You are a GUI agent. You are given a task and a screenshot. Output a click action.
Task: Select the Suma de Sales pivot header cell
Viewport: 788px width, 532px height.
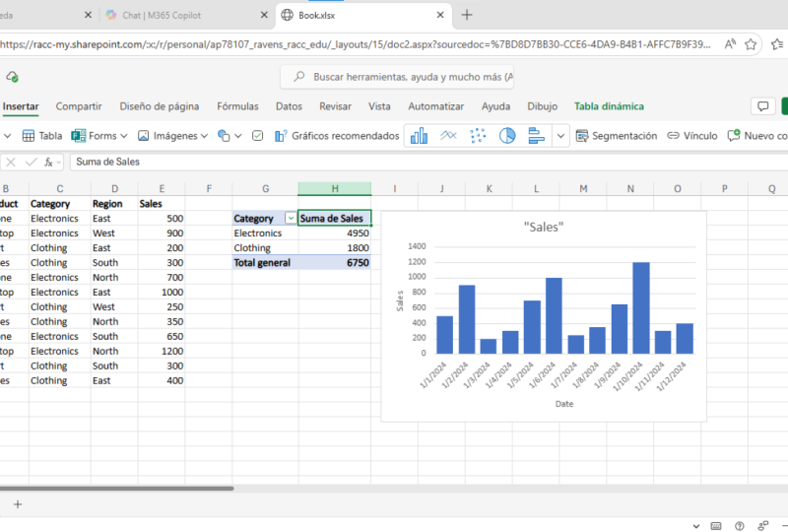(x=335, y=219)
